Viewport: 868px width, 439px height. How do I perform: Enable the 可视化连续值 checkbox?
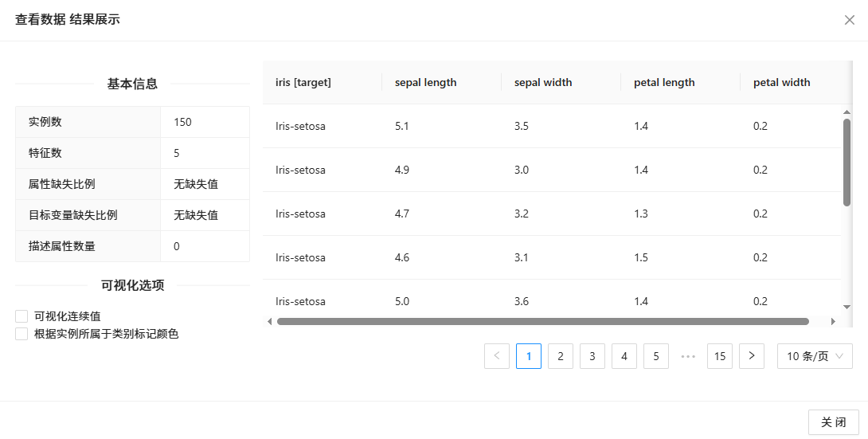(22, 316)
